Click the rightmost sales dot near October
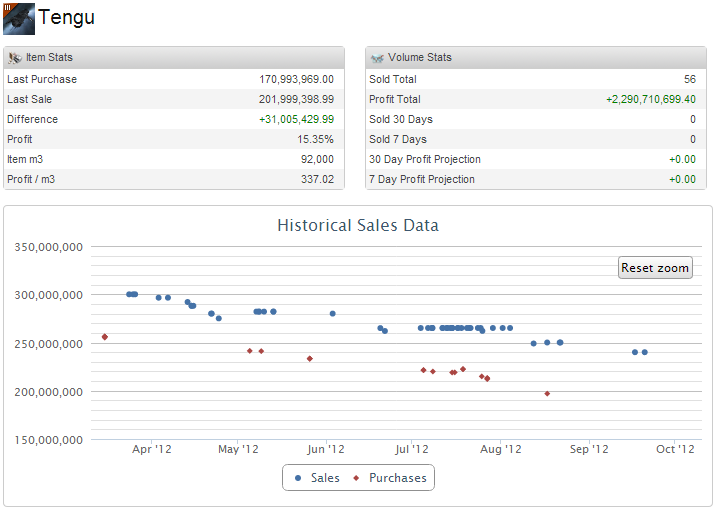This screenshot has width=715, height=510. [645, 352]
